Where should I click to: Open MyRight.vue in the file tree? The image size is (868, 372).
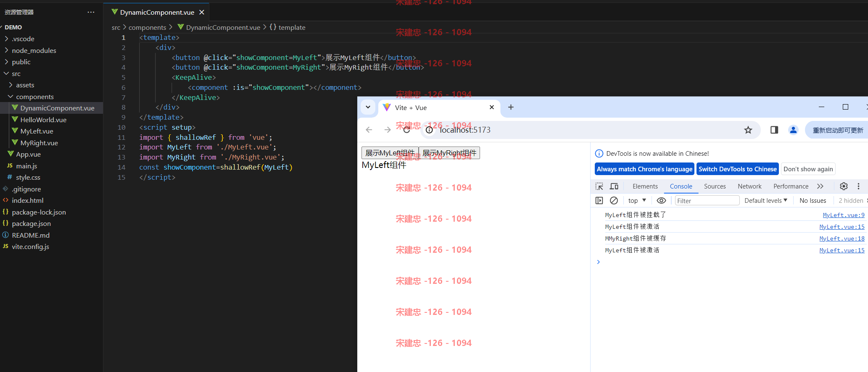pos(39,143)
